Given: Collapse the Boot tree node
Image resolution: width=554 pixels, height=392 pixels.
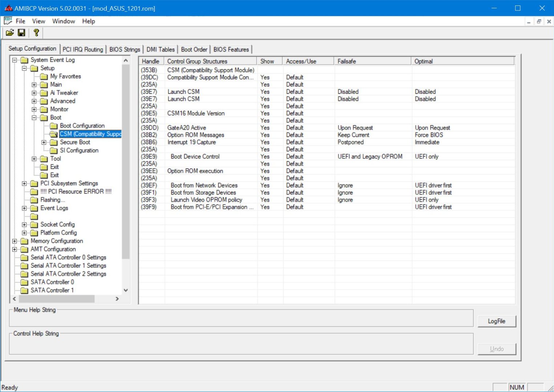Looking at the screenshot, I should click(34, 118).
